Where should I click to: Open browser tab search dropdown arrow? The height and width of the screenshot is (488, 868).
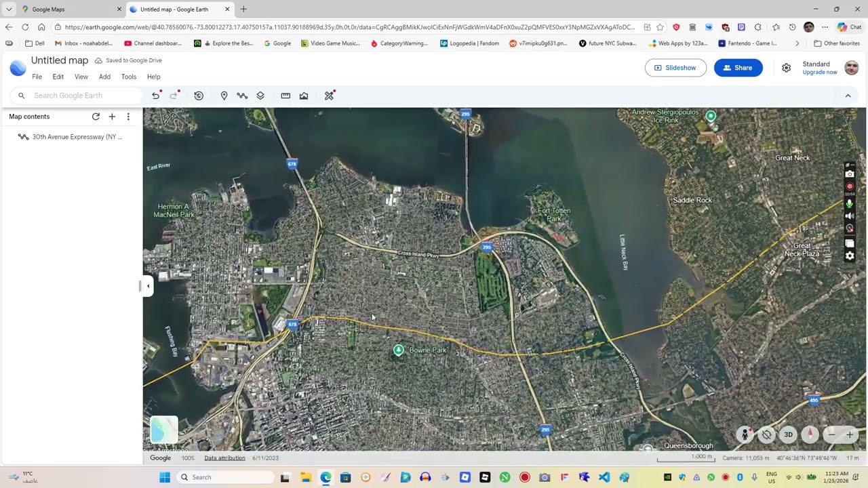click(9, 9)
